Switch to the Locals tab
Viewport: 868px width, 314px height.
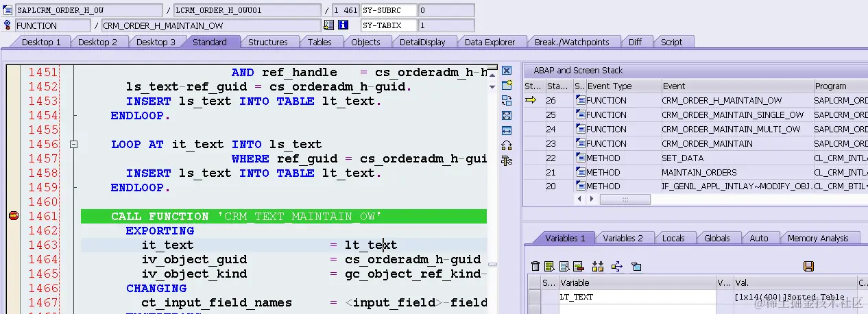[673, 238]
